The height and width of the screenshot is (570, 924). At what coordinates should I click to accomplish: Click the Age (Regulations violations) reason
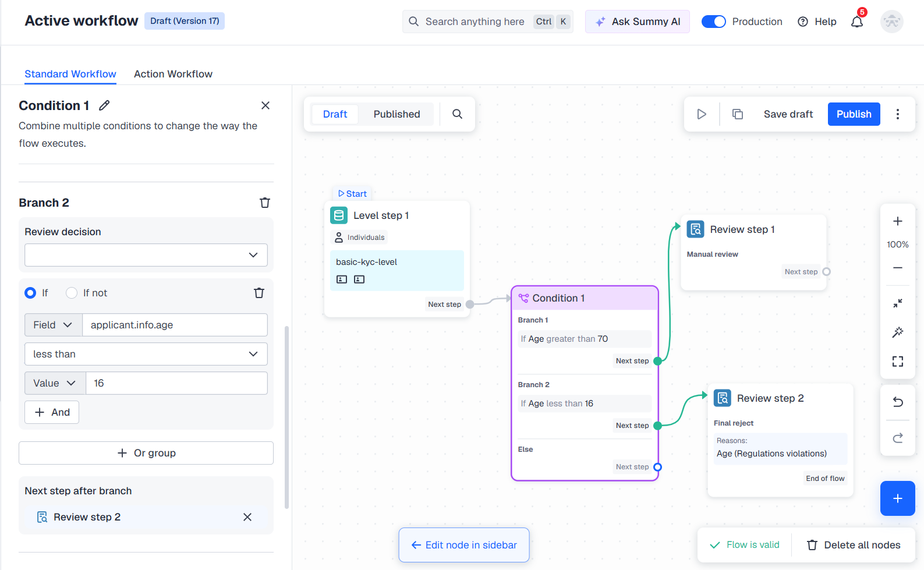tap(771, 454)
